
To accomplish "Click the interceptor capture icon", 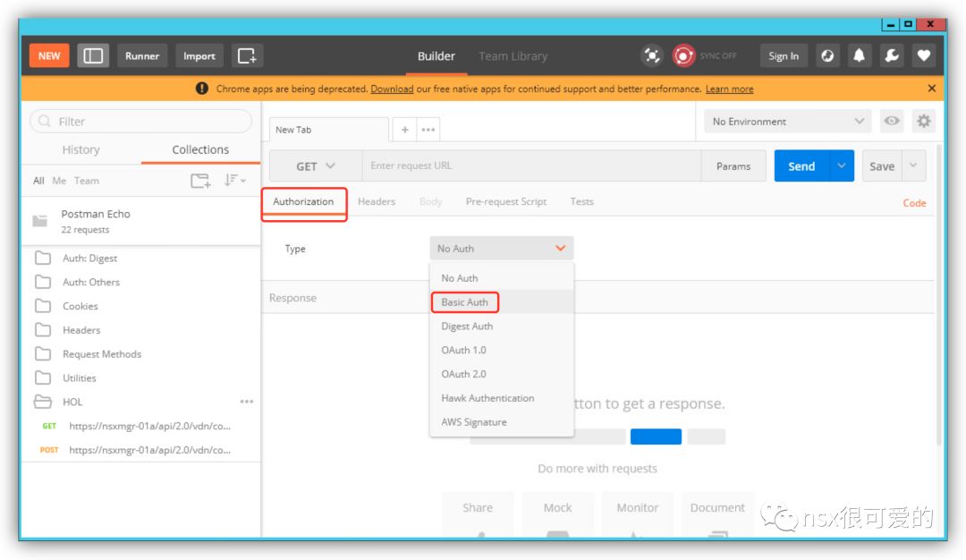I will [x=652, y=56].
